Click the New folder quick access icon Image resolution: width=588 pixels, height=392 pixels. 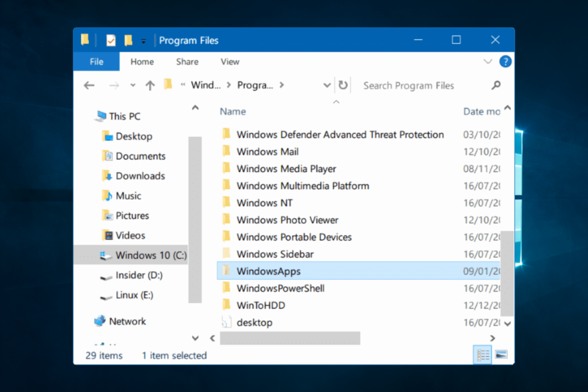(128, 40)
